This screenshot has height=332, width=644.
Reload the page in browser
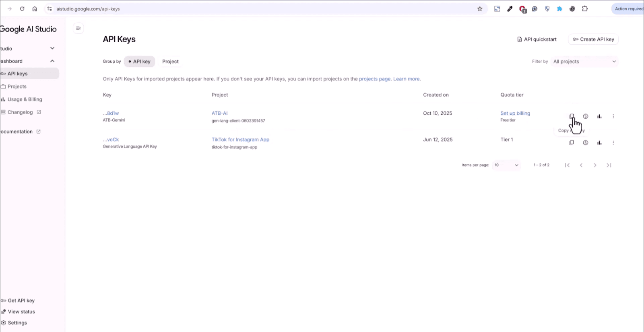pos(22,9)
